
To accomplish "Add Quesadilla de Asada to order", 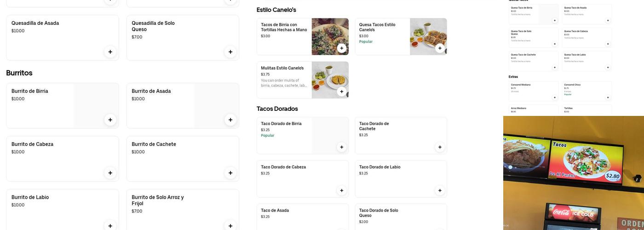I will (x=110, y=52).
